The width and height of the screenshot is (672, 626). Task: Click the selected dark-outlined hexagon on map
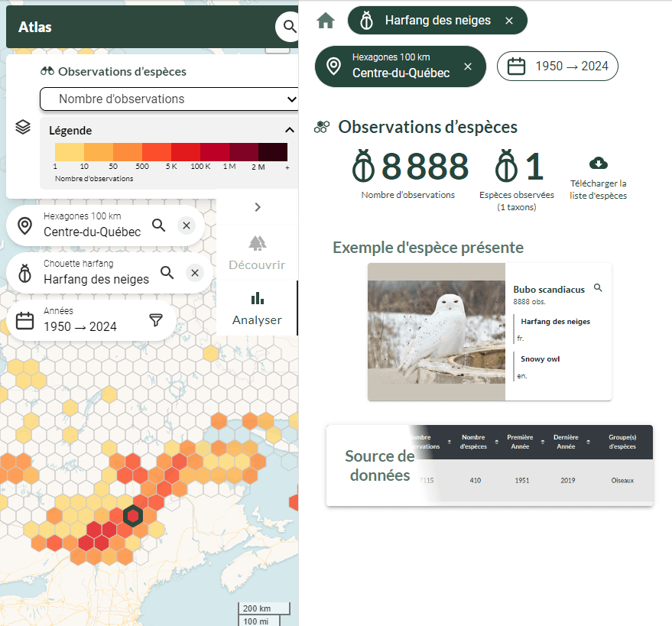coord(133,516)
